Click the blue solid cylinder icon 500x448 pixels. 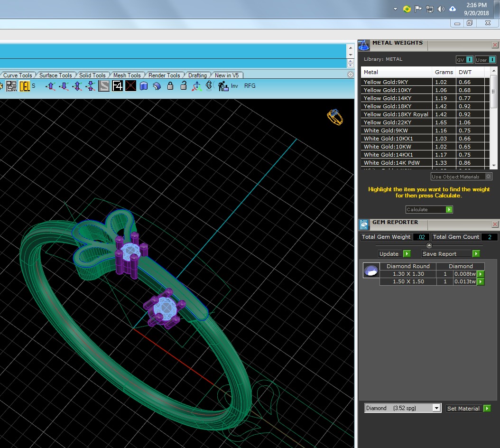(x=144, y=86)
